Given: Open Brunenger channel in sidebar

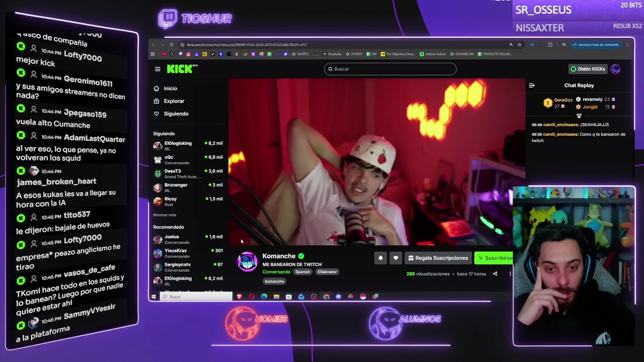Looking at the screenshot, I should 187,188.
